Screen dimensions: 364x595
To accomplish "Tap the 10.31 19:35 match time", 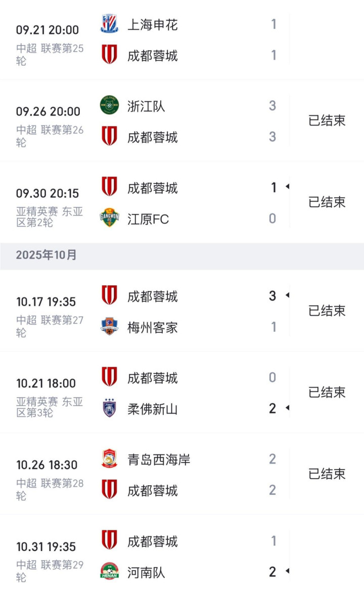I will coord(46,546).
